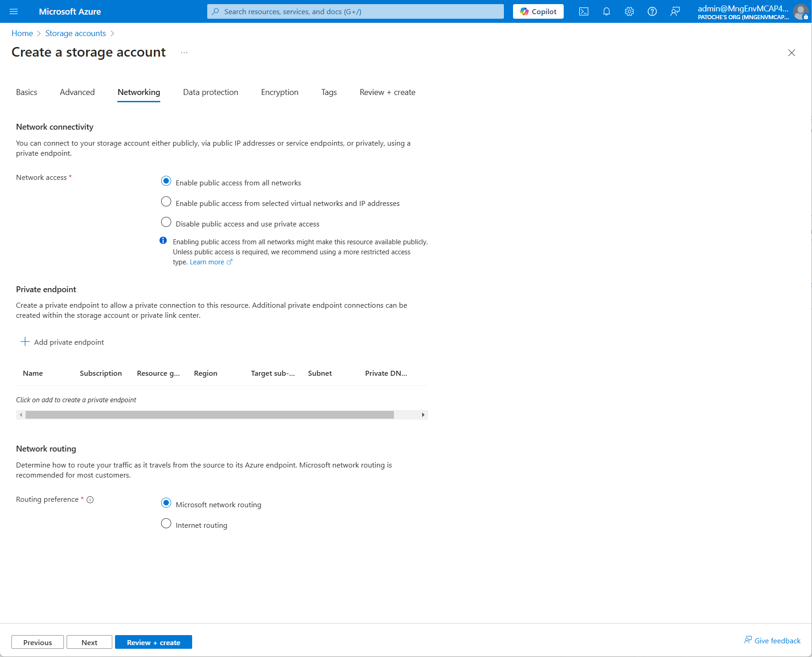Screen dimensions: 812x657
Task: Click the right arrow of the table scrollbar
Action: click(x=423, y=415)
